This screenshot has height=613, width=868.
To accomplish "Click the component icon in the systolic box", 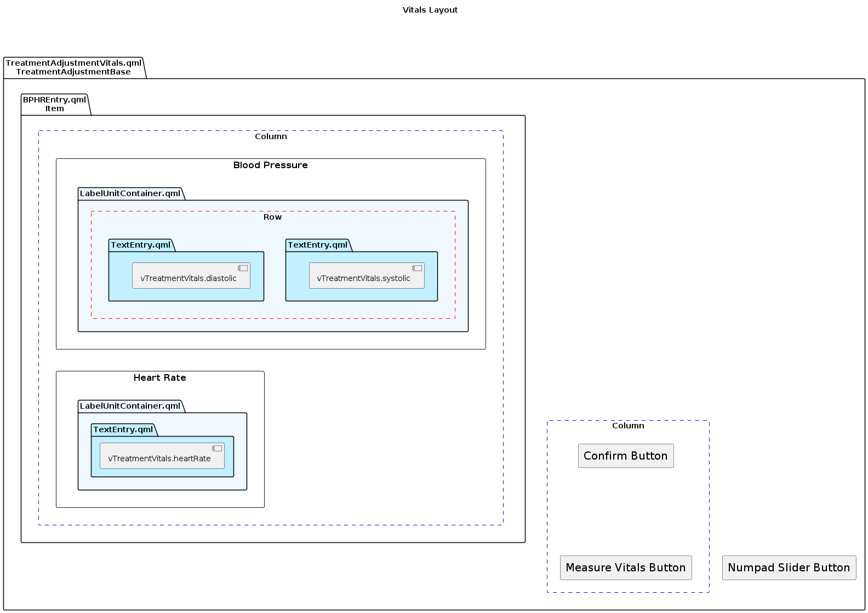I will coord(416,268).
